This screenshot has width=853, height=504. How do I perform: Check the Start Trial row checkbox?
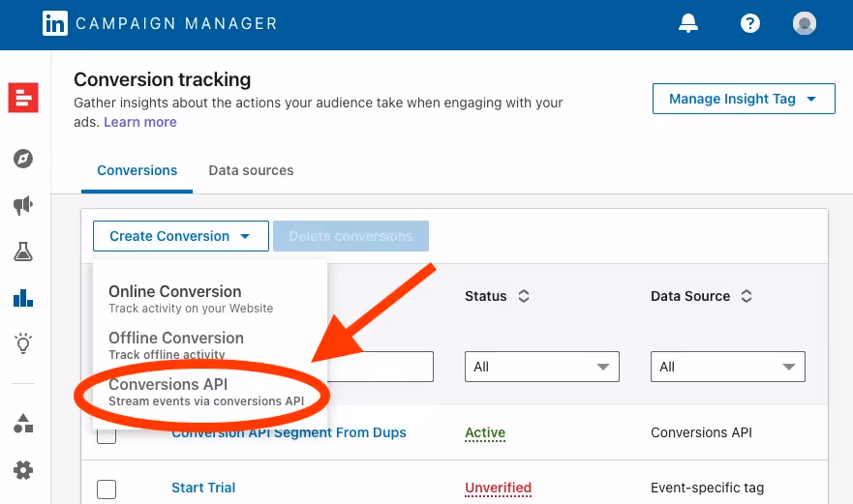click(107, 489)
